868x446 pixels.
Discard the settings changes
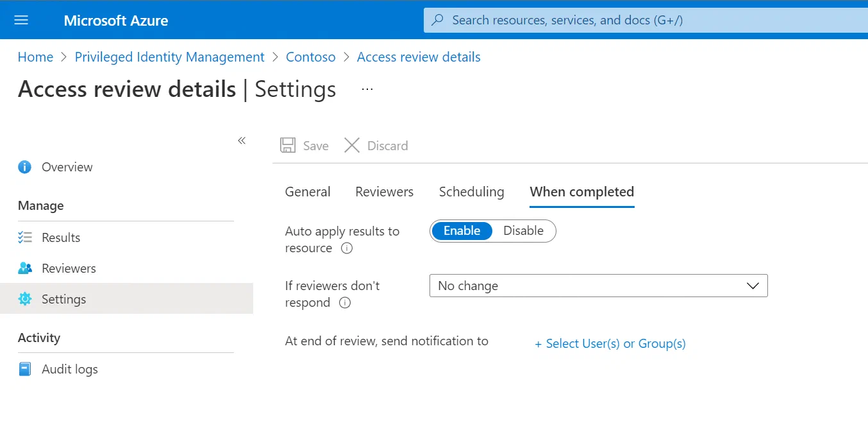[376, 146]
